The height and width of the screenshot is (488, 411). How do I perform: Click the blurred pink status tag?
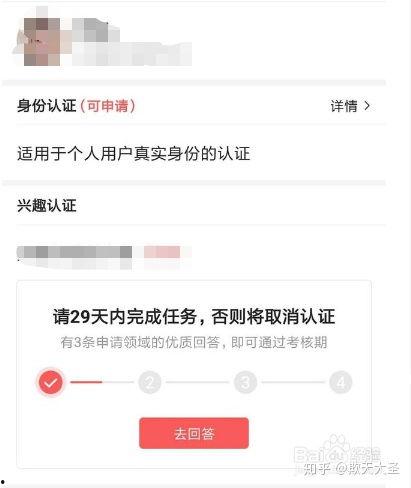click(162, 253)
